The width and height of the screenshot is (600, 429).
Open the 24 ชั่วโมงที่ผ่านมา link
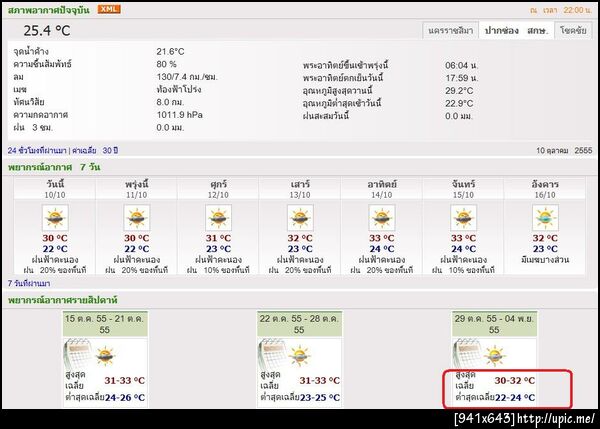click(37, 150)
